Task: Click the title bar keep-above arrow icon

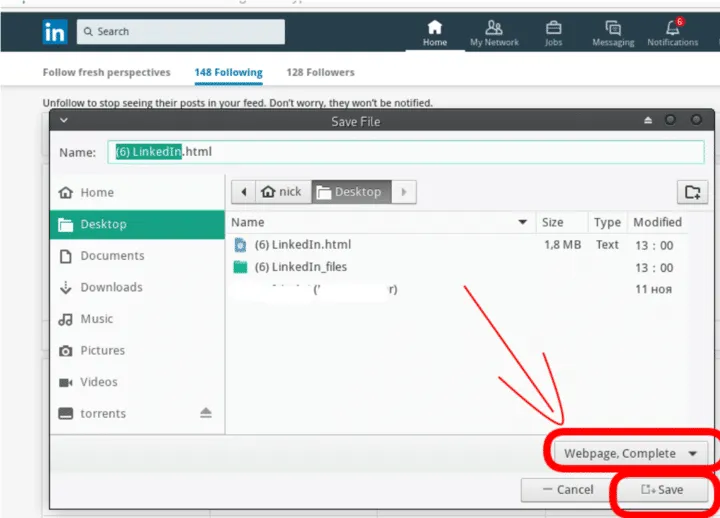Action: [x=648, y=120]
